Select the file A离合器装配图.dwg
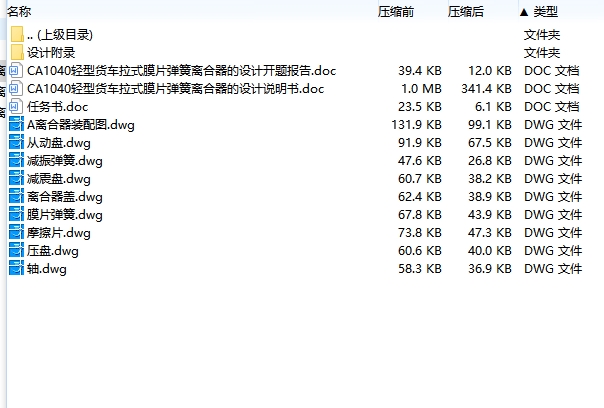 [81, 125]
